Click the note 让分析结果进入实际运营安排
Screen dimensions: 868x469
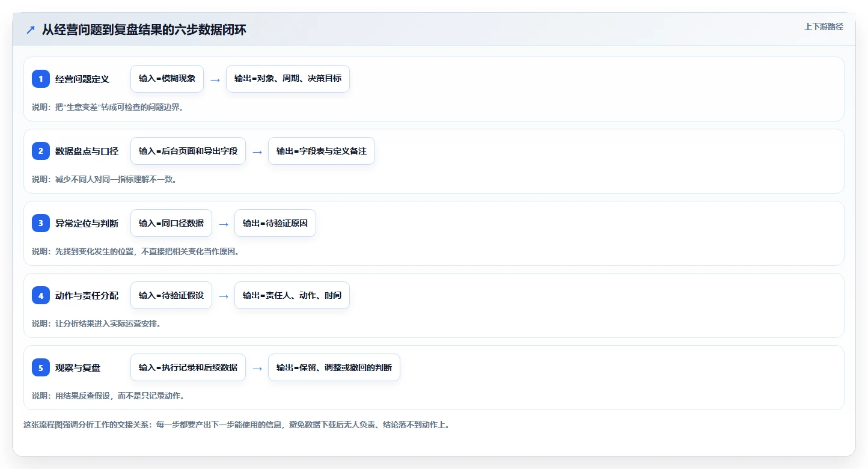coord(96,323)
